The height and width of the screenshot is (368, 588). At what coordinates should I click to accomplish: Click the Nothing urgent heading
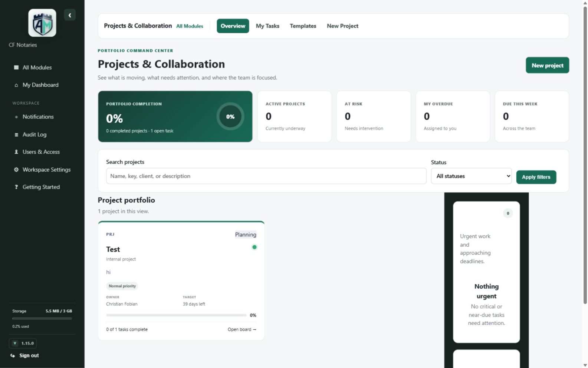coord(486,292)
